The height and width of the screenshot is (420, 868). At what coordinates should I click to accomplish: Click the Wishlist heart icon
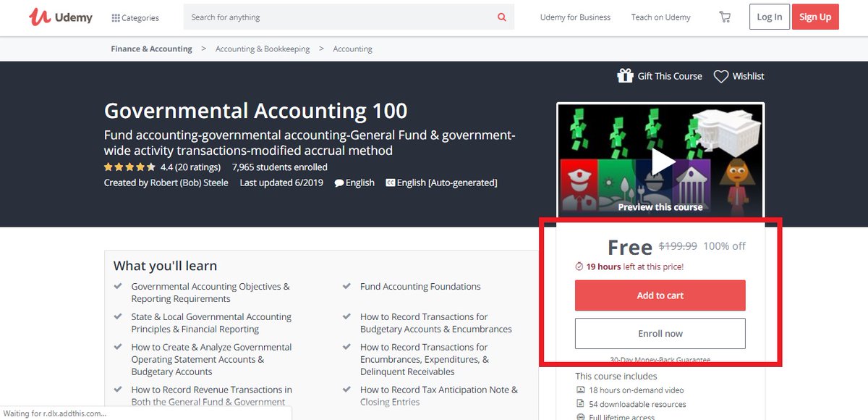(720, 77)
